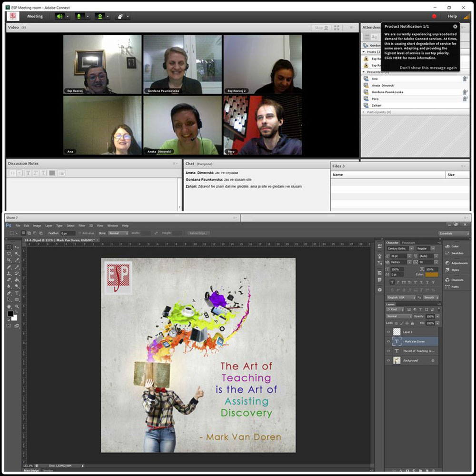Close the Product Notification popup
The height and width of the screenshot is (476, 476).
(455, 27)
